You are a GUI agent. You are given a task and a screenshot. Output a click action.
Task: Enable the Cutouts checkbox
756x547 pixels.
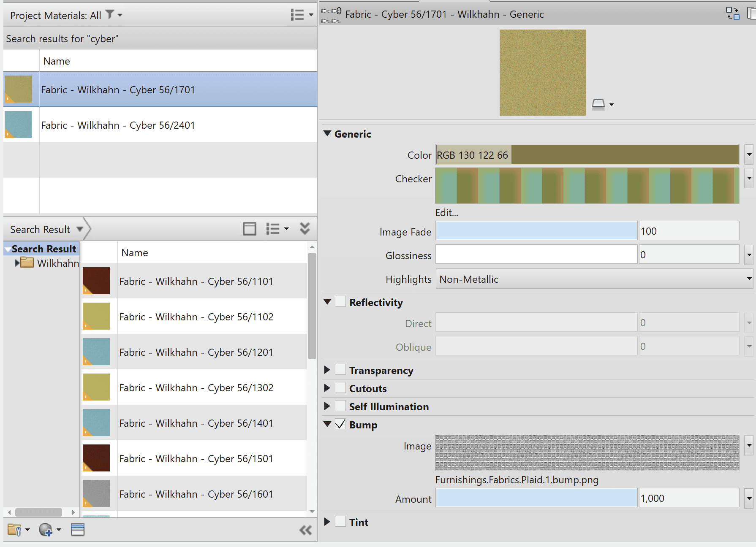[340, 388]
